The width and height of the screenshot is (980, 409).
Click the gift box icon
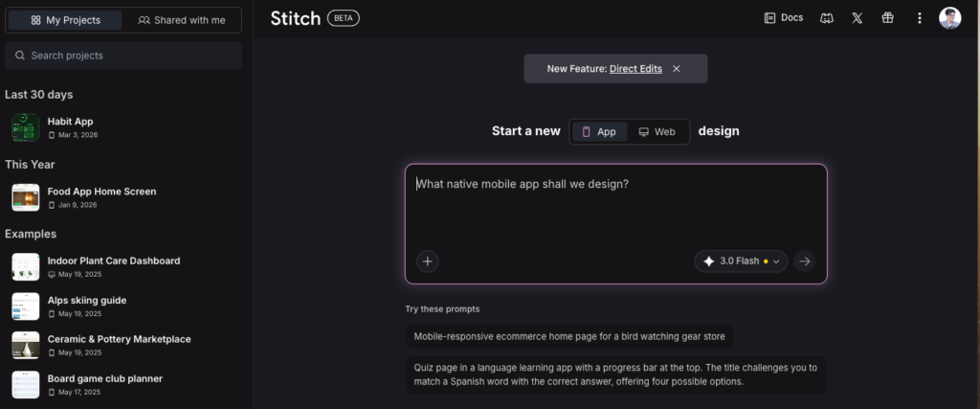[x=887, y=18]
